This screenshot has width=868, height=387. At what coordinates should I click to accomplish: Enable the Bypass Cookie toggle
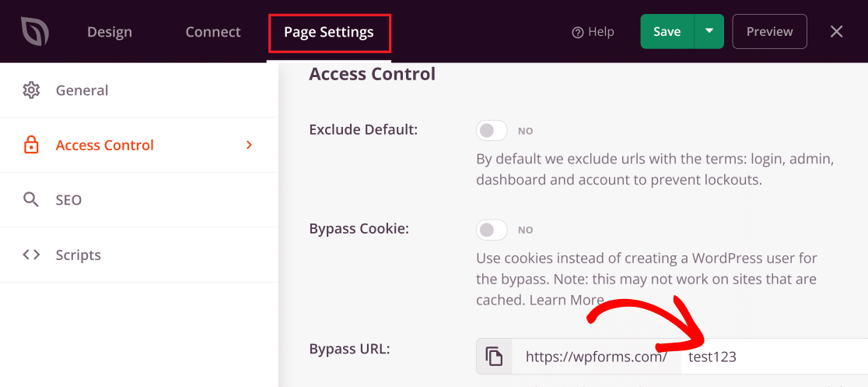pos(492,230)
